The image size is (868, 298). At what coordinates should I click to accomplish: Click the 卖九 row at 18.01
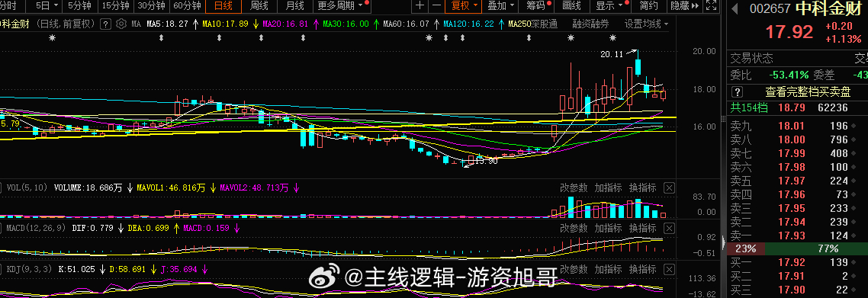point(797,127)
